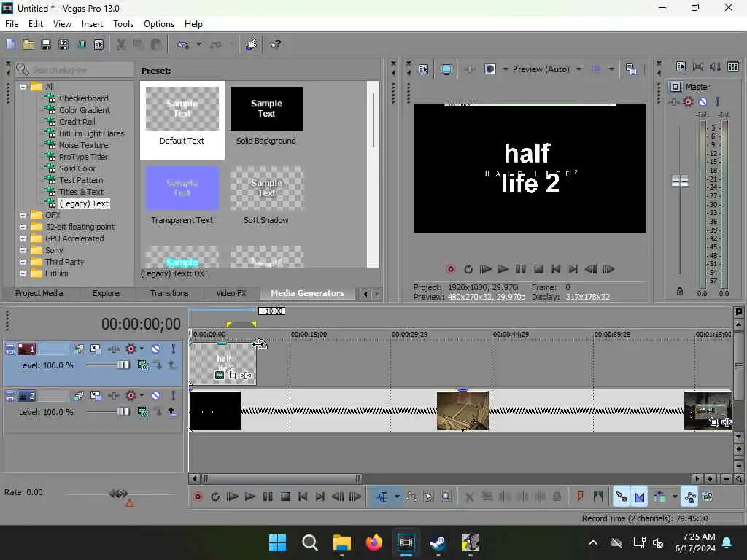
Task: Adjust the track 2 Level slider
Action: [x=123, y=411]
